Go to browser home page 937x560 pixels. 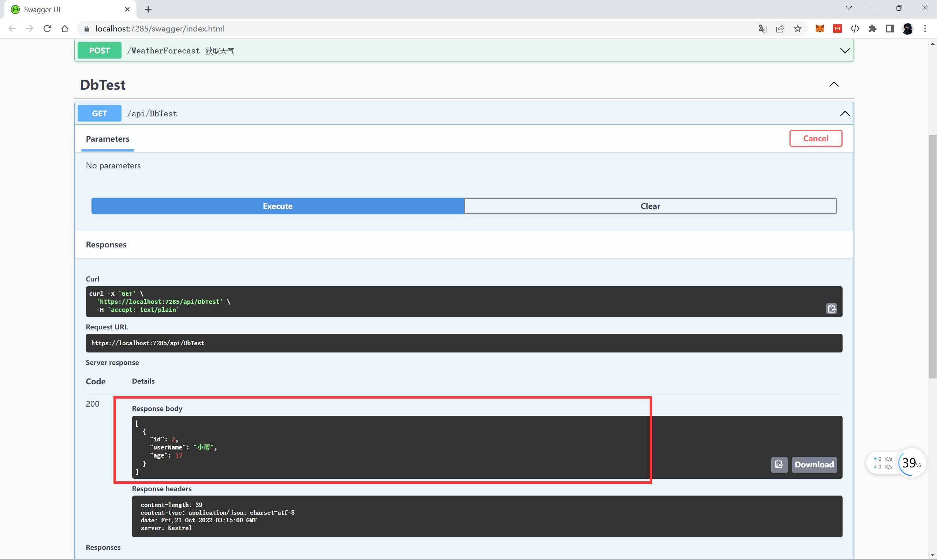click(x=65, y=29)
